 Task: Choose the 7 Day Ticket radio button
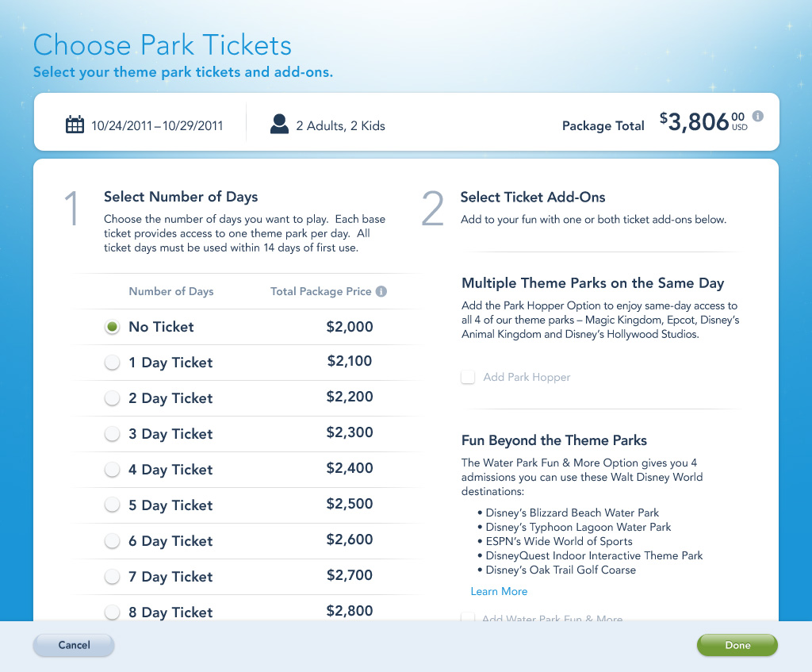click(x=113, y=577)
